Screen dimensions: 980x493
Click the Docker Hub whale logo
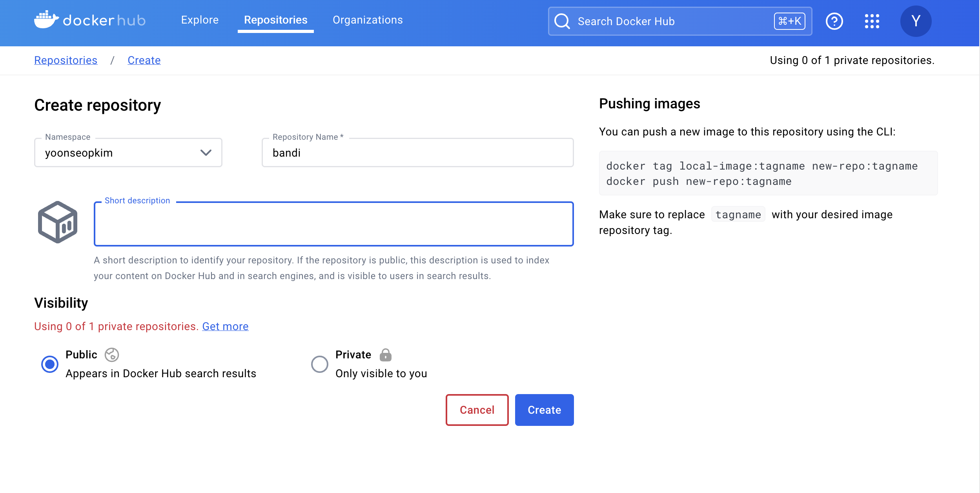point(46,20)
